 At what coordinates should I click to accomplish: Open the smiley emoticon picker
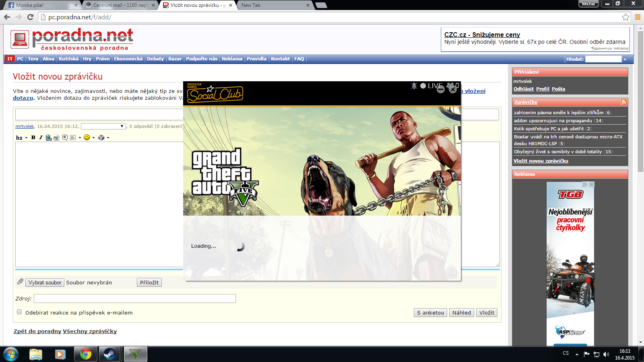pos(87,138)
